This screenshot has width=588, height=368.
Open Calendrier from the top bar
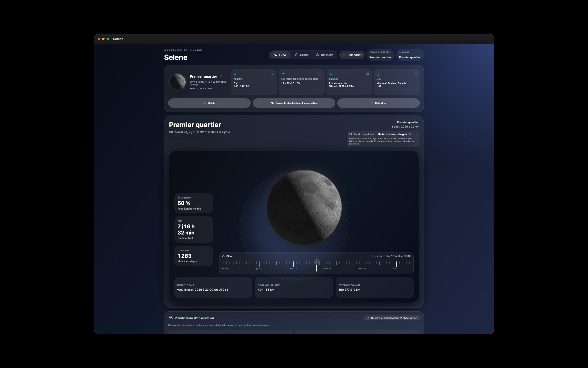click(x=352, y=55)
